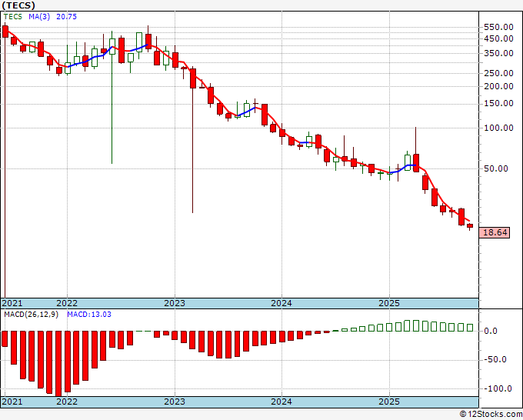
Task: Click 2023 on the MACD panel time axis
Action: (175, 402)
